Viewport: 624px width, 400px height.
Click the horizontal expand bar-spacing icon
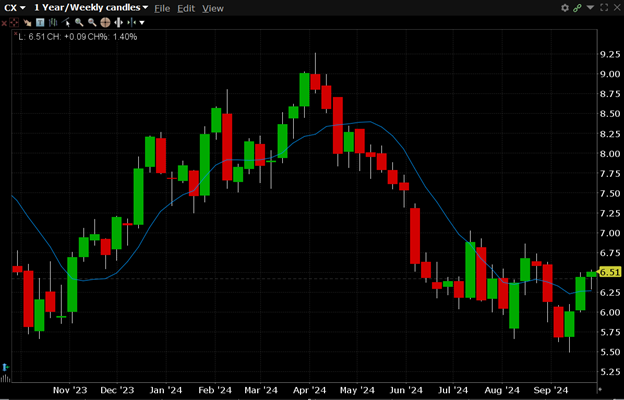tap(118, 23)
